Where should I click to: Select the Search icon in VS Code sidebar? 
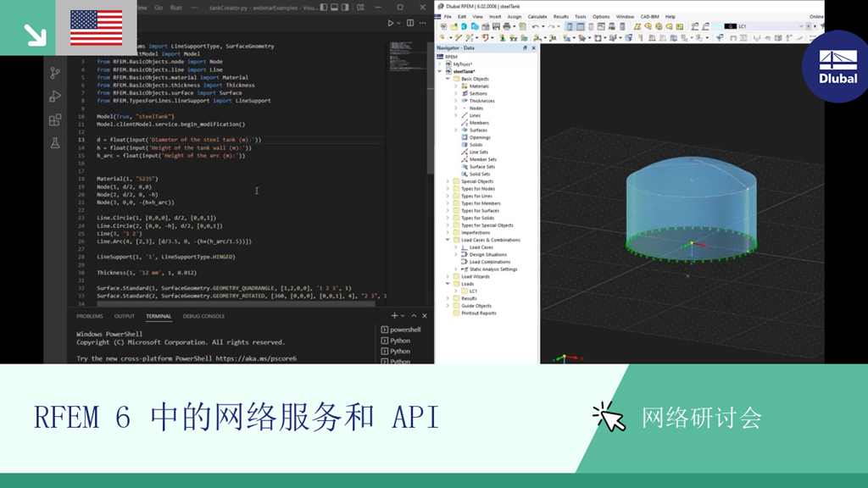(x=54, y=49)
